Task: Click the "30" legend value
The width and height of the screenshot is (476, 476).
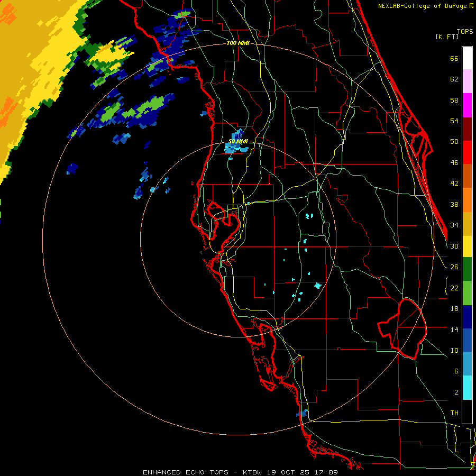Action: pyautogui.click(x=454, y=246)
